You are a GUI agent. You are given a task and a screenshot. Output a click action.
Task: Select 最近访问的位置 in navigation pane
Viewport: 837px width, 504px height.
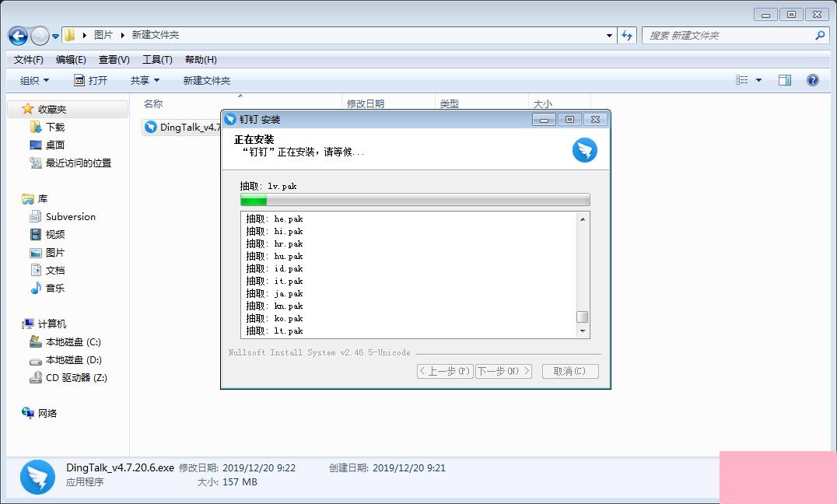click(x=79, y=163)
